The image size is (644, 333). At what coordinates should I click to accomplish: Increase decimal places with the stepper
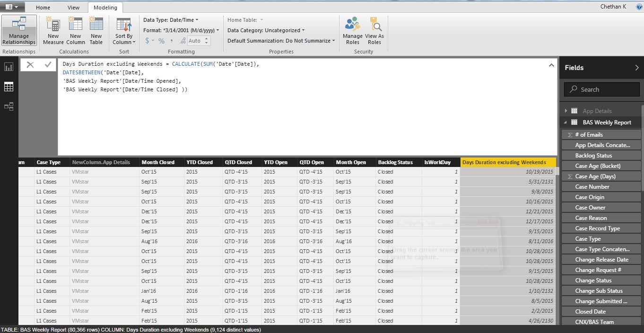(207, 39)
